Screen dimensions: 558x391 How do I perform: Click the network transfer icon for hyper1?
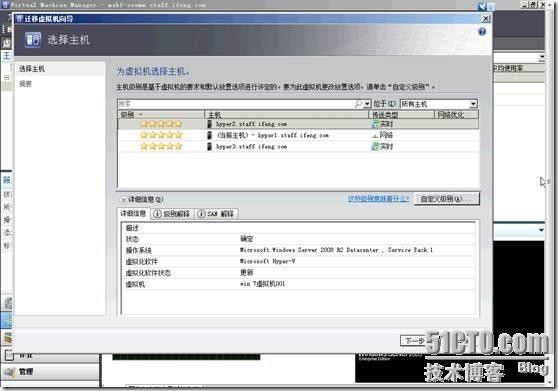[x=375, y=135]
